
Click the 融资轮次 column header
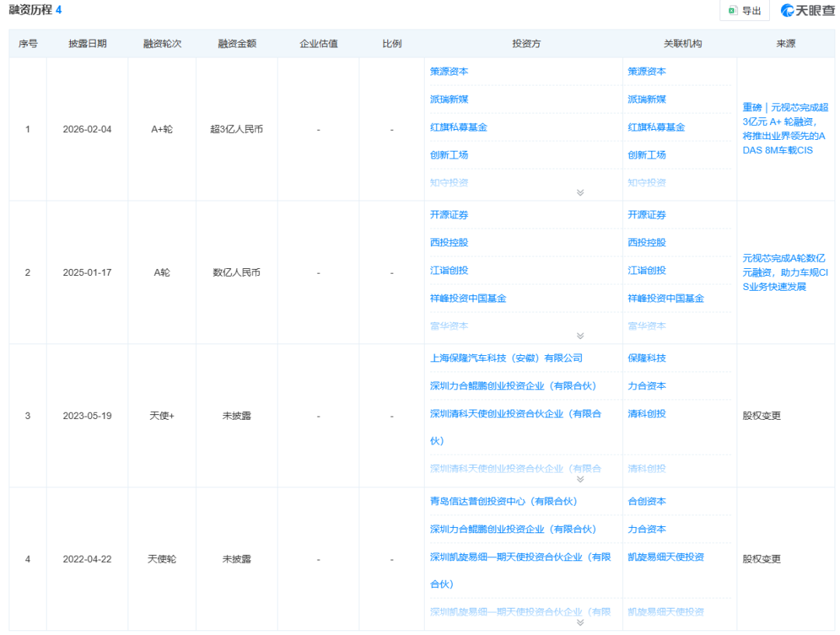(x=162, y=44)
